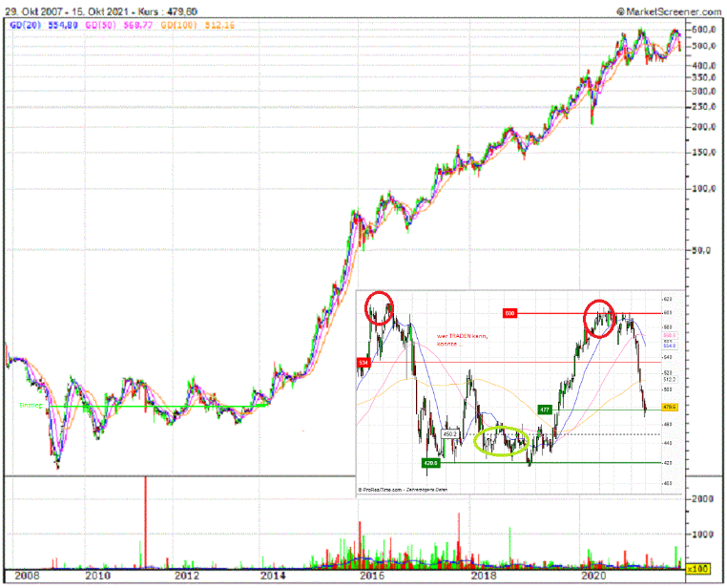This screenshot has width=727, height=588.
Task: Click the yellow 479.6 current price tag
Action: 670,408
